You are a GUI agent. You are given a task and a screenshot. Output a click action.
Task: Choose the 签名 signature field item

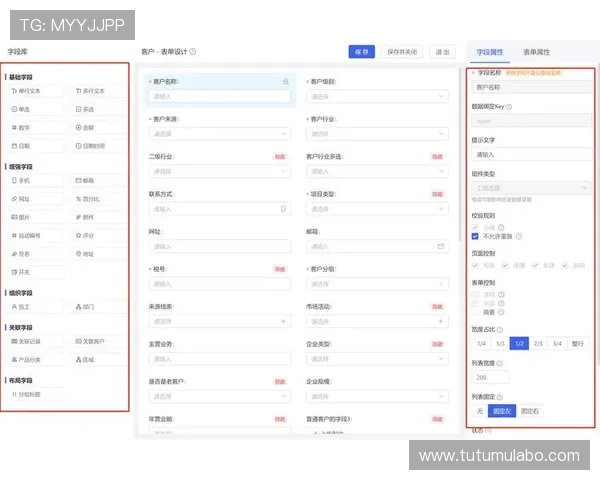click(36, 254)
